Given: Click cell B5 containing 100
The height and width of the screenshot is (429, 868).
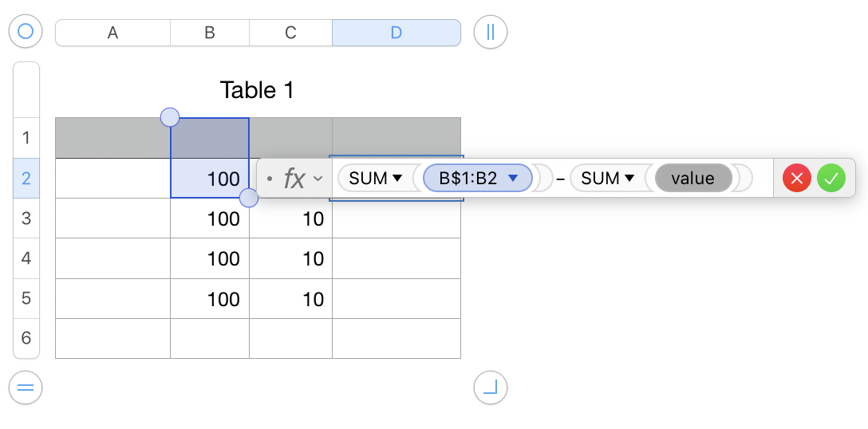Looking at the screenshot, I should [210, 299].
